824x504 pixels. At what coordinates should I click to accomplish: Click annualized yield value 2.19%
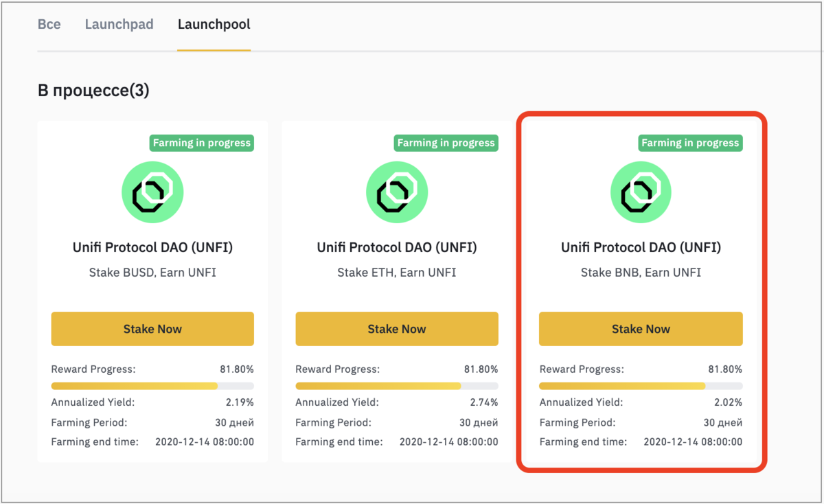tap(240, 402)
